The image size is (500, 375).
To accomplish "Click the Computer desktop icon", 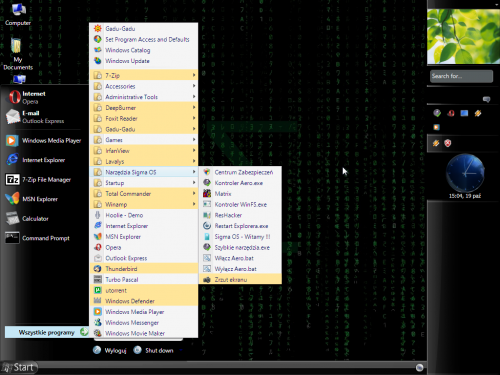I will point(18,14).
